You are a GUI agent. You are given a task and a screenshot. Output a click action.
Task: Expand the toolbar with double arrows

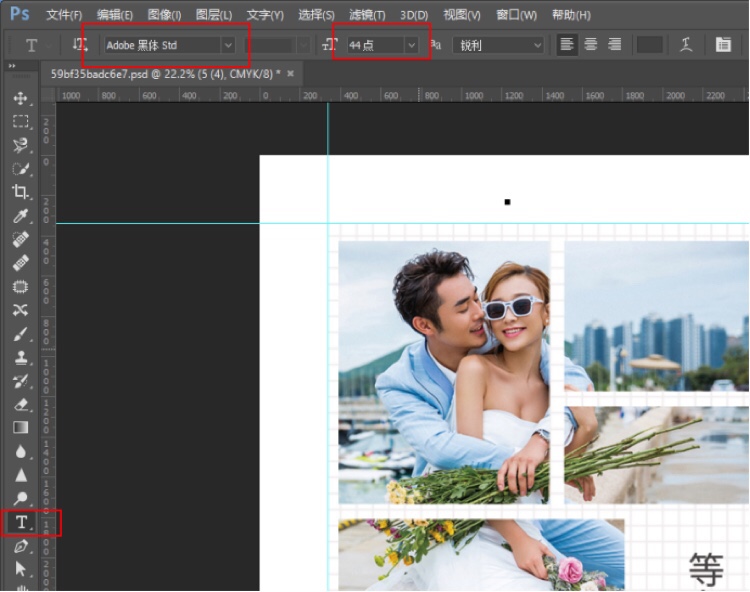pyautogui.click(x=12, y=66)
